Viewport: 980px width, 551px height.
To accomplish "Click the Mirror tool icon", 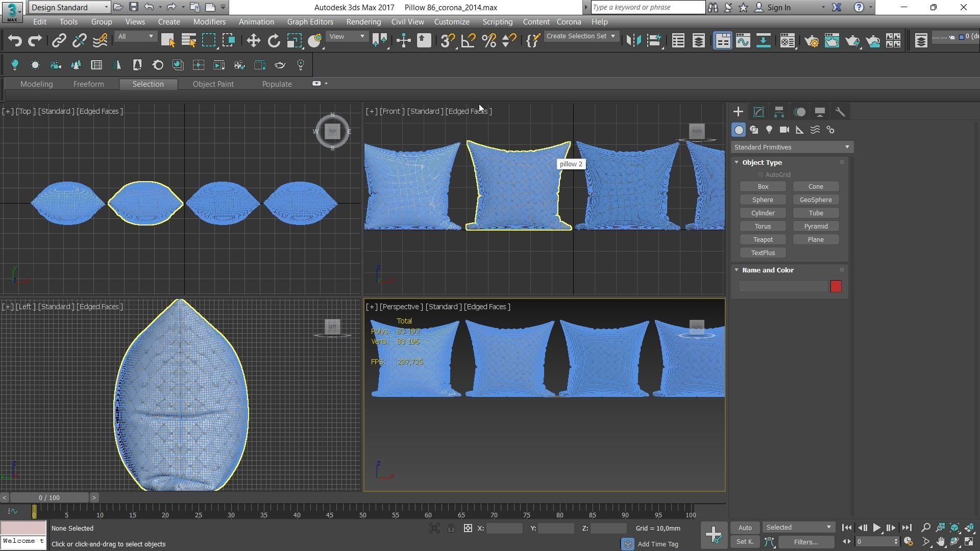I will [x=633, y=41].
